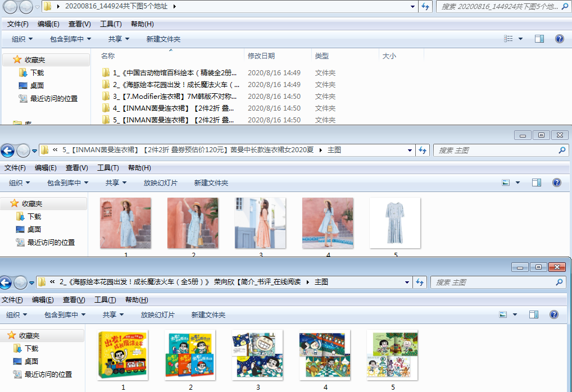Open view options dropdown in 海豚绘本 主图 window
The height and width of the screenshot is (392, 572).
[515, 314]
